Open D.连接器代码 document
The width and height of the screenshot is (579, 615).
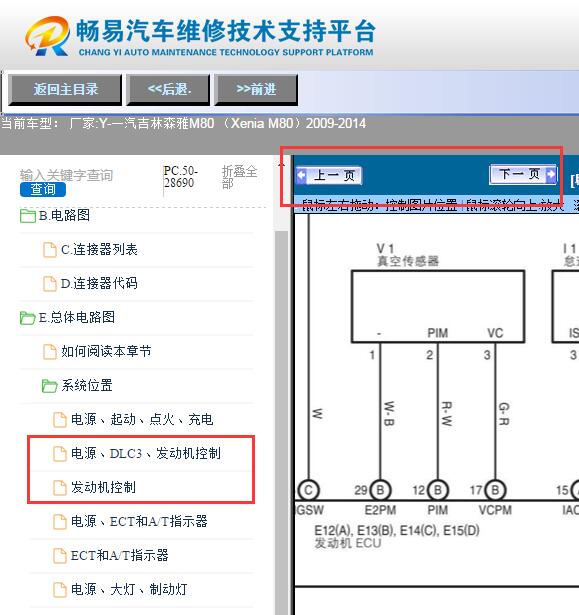point(99,283)
